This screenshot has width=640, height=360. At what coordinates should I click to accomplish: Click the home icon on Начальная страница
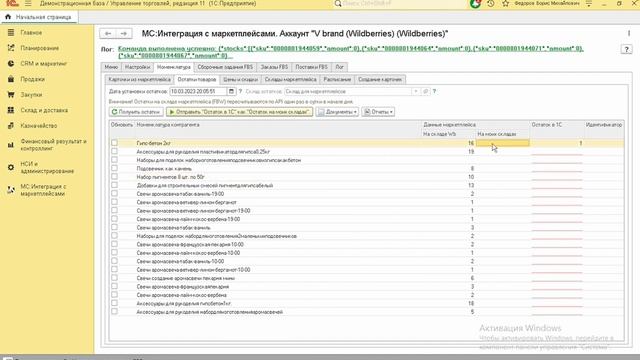(8, 17)
